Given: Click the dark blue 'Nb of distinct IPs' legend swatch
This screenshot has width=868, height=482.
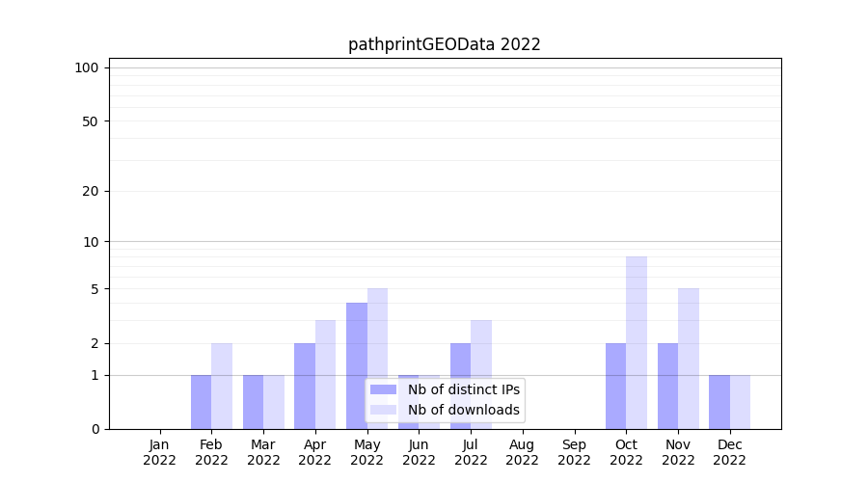Looking at the screenshot, I should (383, 389).
